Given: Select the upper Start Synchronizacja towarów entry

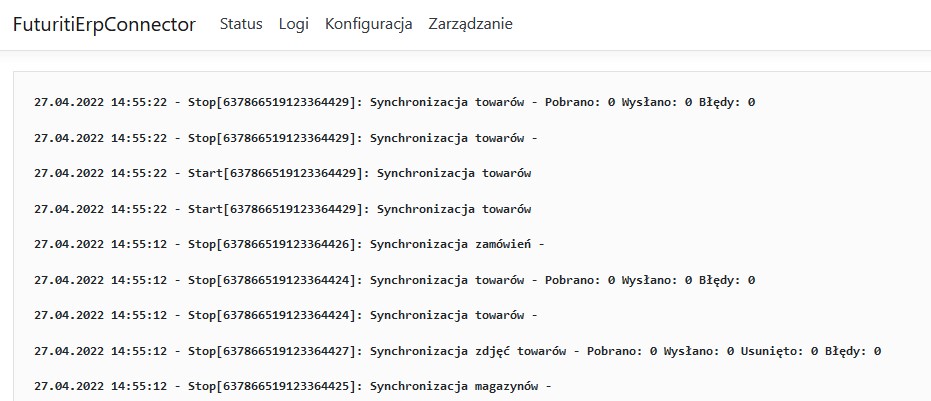Looking at the screenshot, I should click(x=282, y=173).
